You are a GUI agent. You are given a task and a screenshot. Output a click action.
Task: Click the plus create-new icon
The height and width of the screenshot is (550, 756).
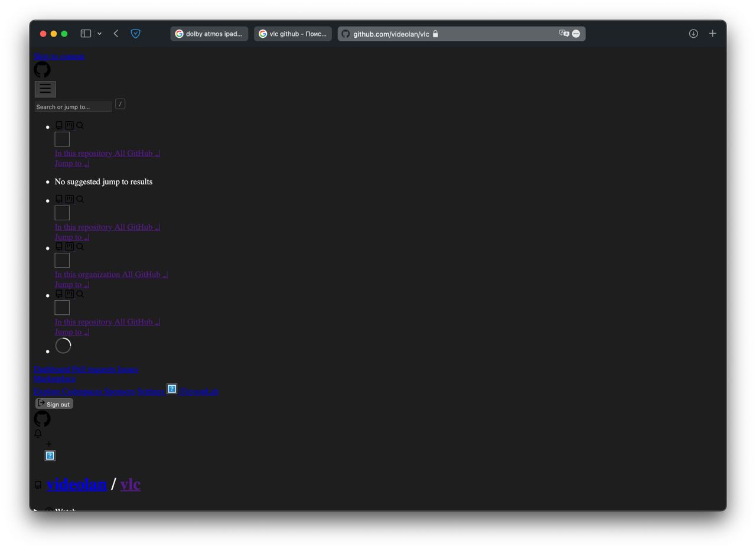[48, 444]
